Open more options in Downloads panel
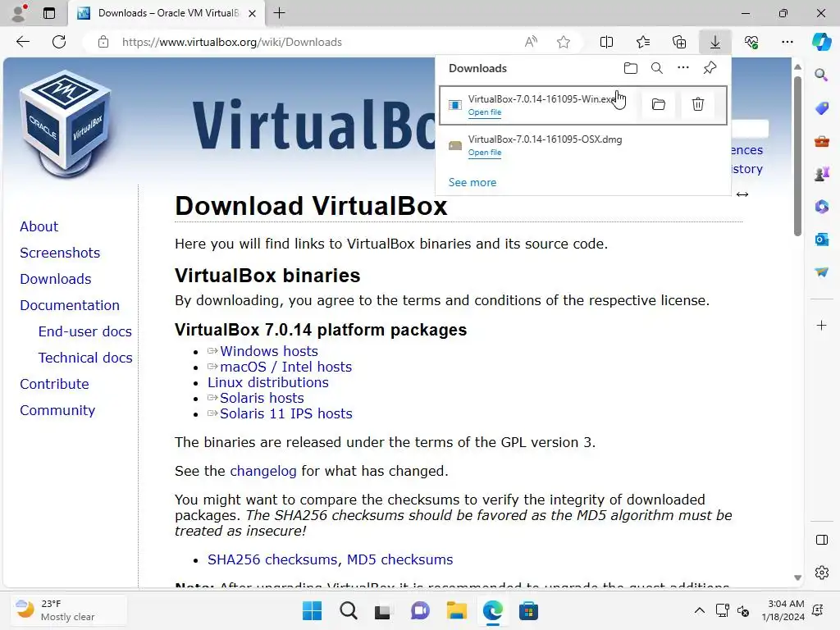The height and width of the screenshot is (630, 840). [683, 68]
